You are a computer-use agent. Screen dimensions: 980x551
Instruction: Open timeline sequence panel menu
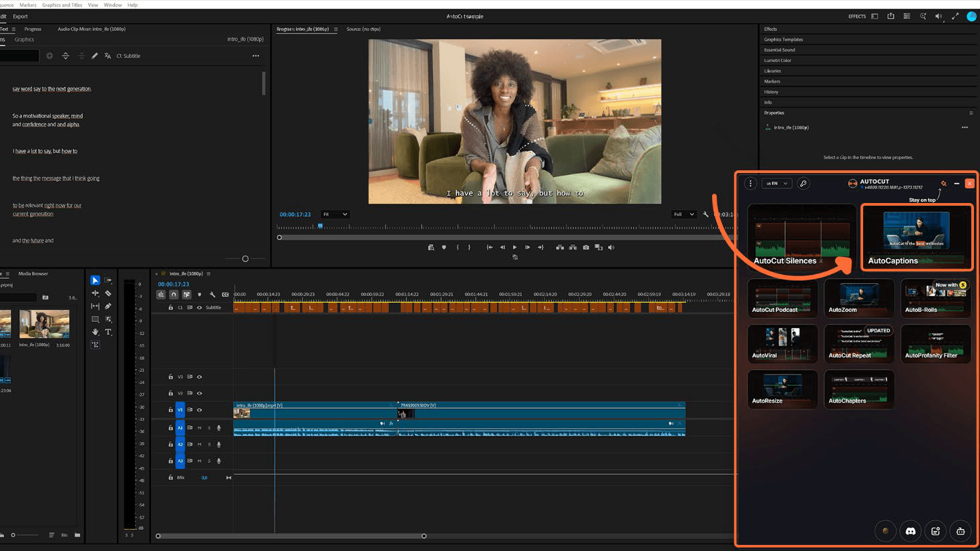point(208,274)
